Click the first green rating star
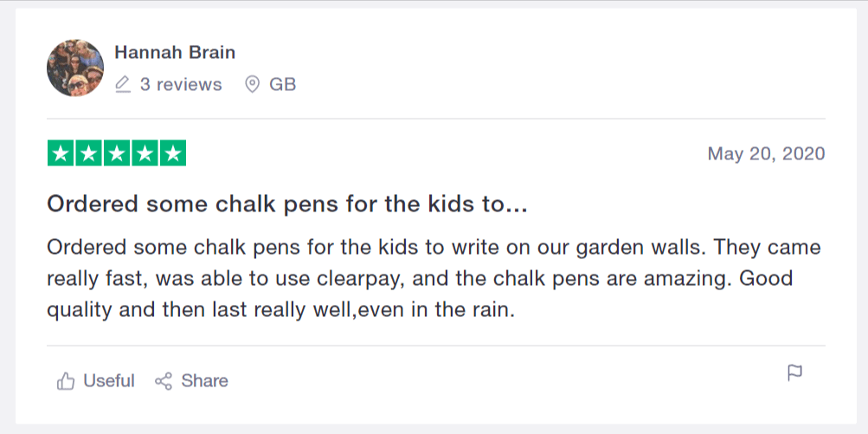This screenshot has height=434, width=868. (x=61, y=153)
